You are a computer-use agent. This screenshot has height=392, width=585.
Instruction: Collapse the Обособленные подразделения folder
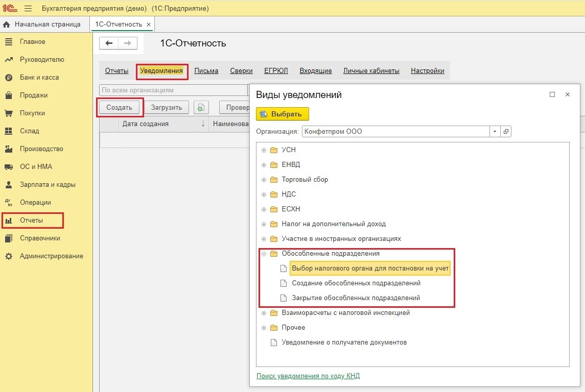pos(264,254)
